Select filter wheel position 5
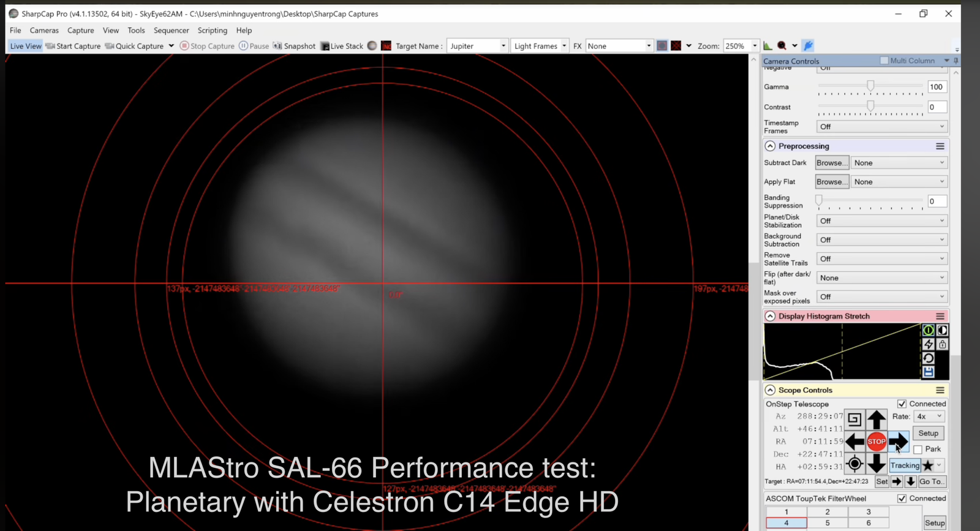980x531 pixels. [x=827, y=523]
